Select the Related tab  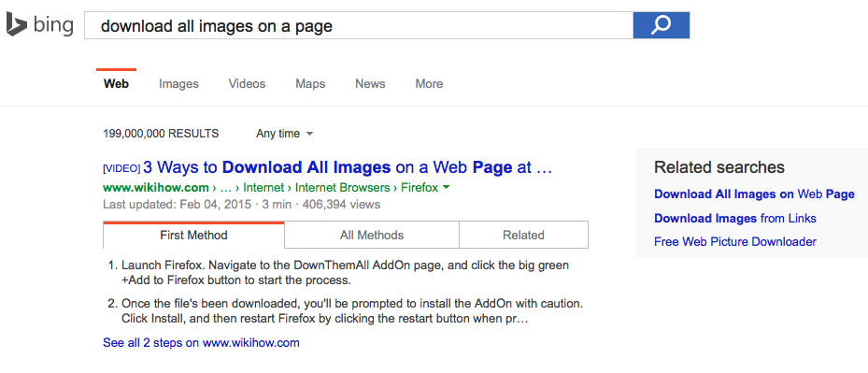pos(523,235)
